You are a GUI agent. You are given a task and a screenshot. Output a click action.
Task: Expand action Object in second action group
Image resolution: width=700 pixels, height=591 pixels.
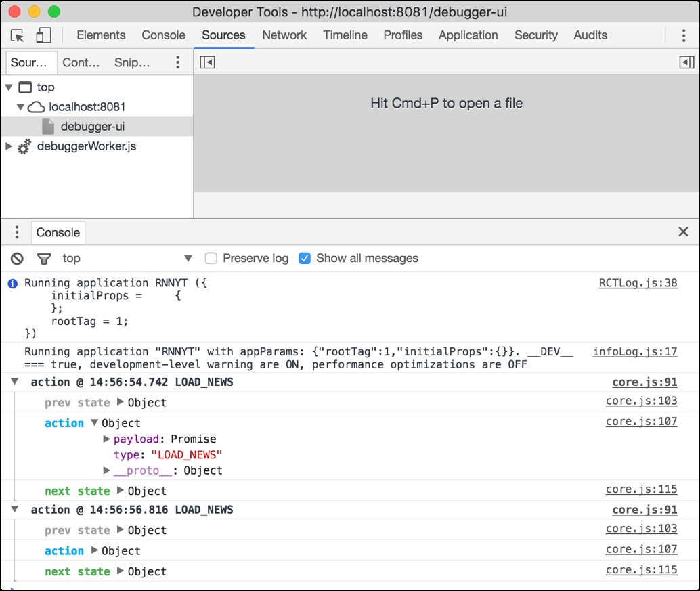coord(94,550)
